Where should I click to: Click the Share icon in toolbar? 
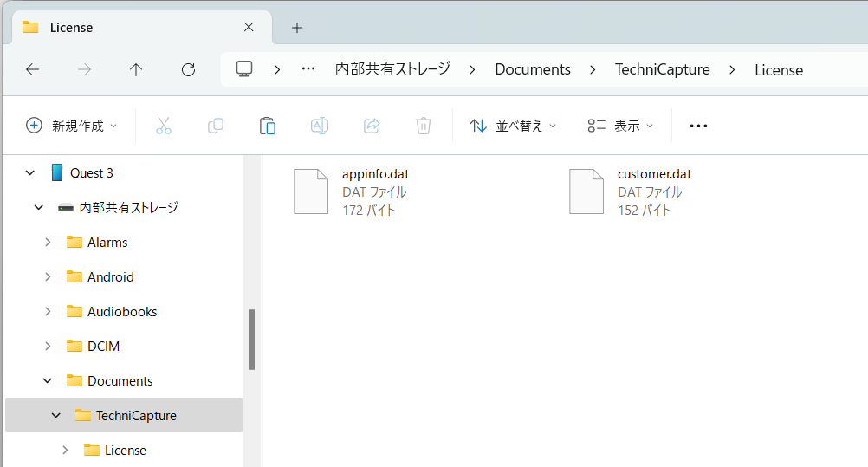(x=372, y=126)
